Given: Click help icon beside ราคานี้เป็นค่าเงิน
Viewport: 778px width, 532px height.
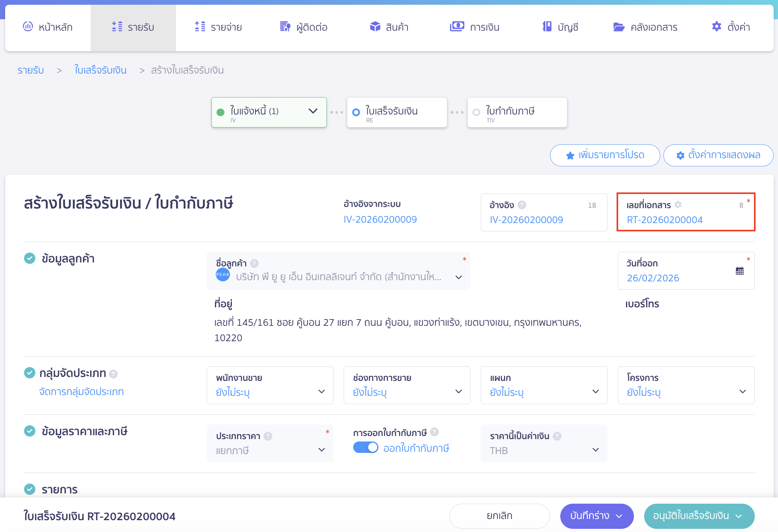Looking at the screenshot, I should coord(557,436).
